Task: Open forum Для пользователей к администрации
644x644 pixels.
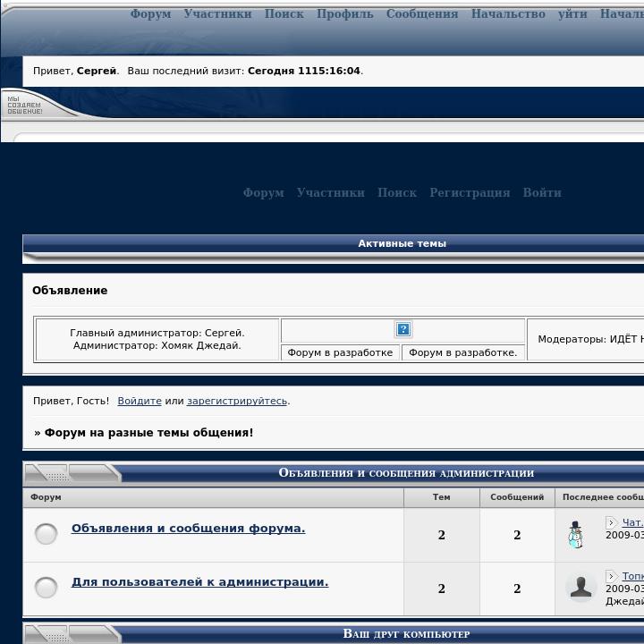Action: coord(199,582)
